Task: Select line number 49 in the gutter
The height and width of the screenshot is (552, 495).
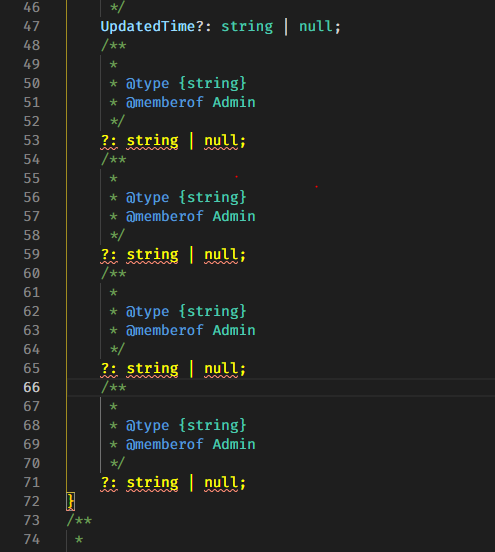Action: 32,64
